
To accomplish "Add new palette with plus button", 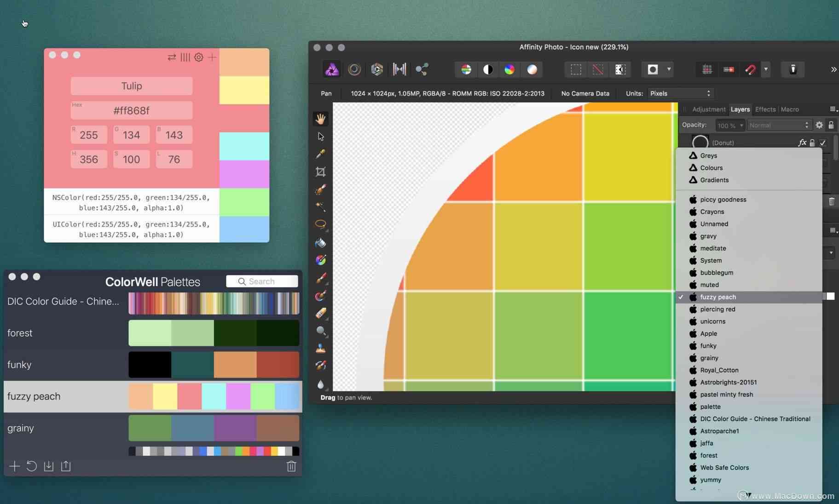I will point(14,466).
